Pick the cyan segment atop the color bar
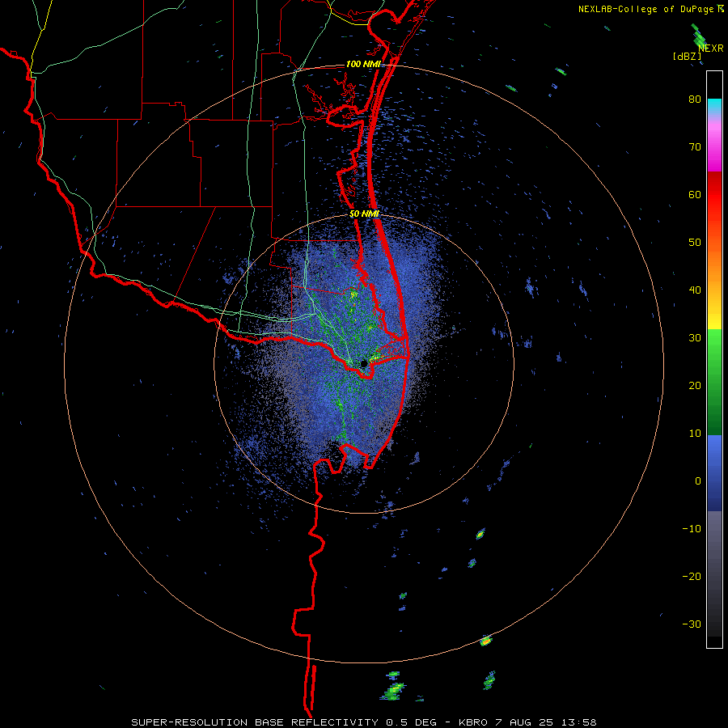 click(714, 106)
